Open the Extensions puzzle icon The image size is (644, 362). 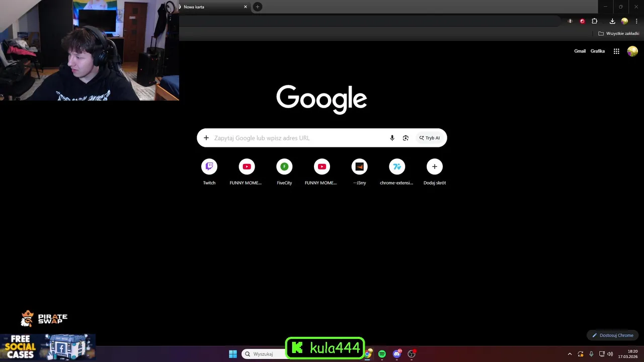tap(595, 21)
